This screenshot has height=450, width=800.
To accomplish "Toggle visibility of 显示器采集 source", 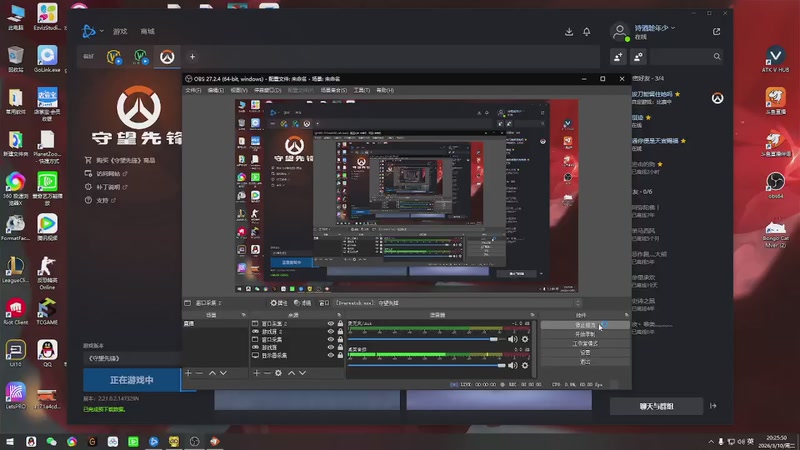I will point(331,355).
